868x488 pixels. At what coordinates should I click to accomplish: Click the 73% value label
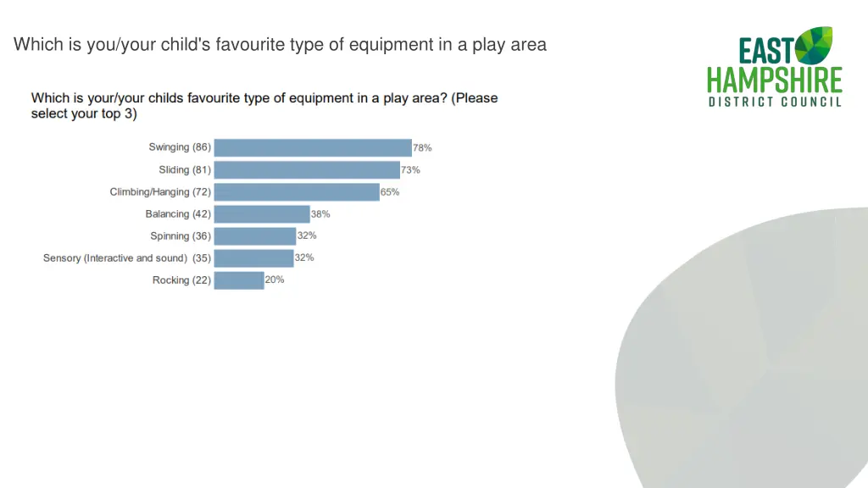411,169
